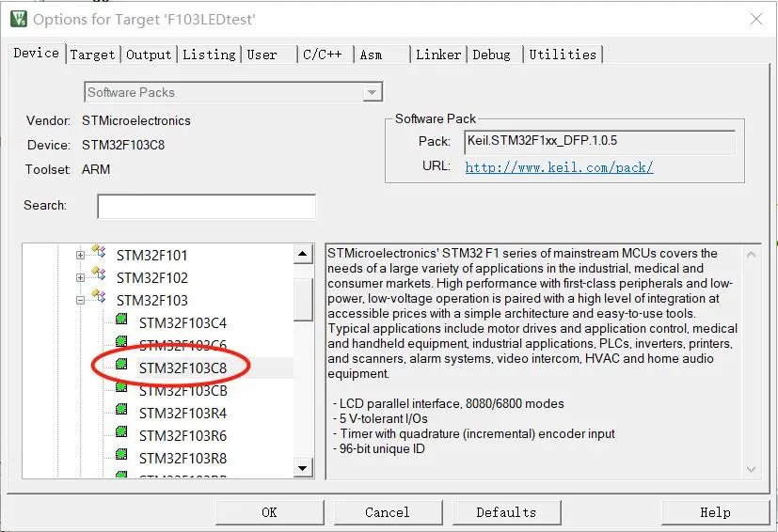Select the STM32F101 family label
This screenshot has width=778, height=532.
pos(151,256)
